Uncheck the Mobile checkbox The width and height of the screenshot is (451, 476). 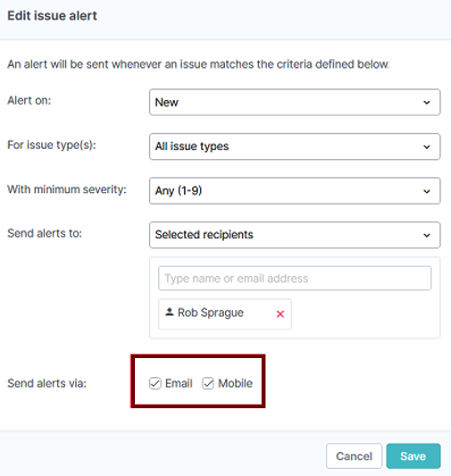(208, 383)
